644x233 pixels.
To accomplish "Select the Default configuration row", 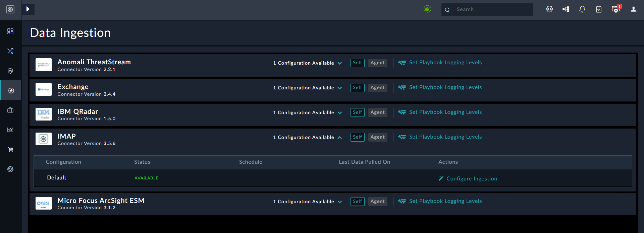I will [333, 178].
